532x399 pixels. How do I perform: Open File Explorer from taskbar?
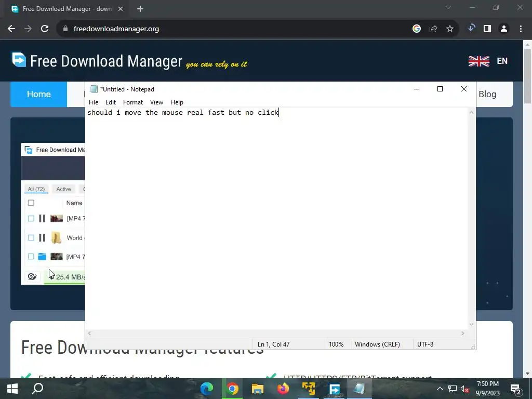258,389
